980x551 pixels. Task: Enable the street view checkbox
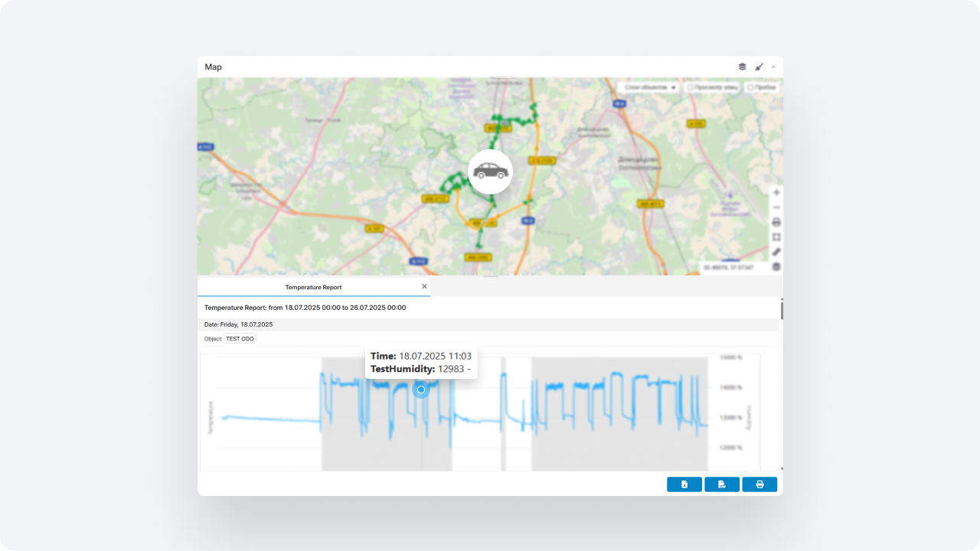[691, 87]
